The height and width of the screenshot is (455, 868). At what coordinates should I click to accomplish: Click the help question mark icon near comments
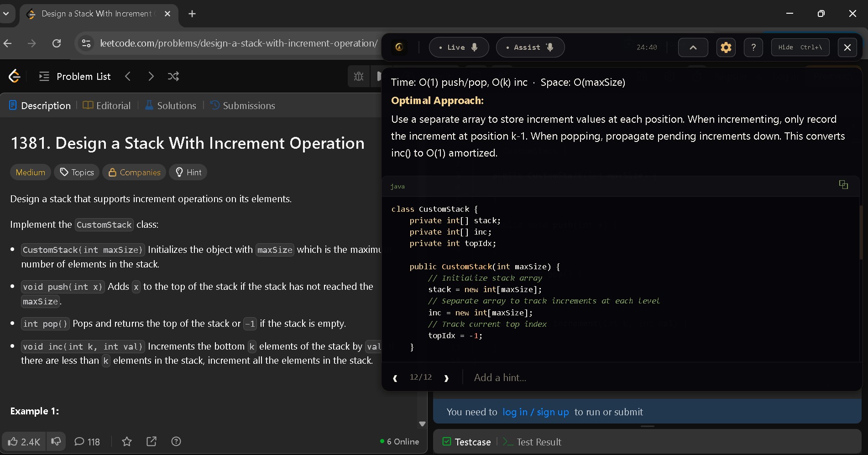(176, 441)
